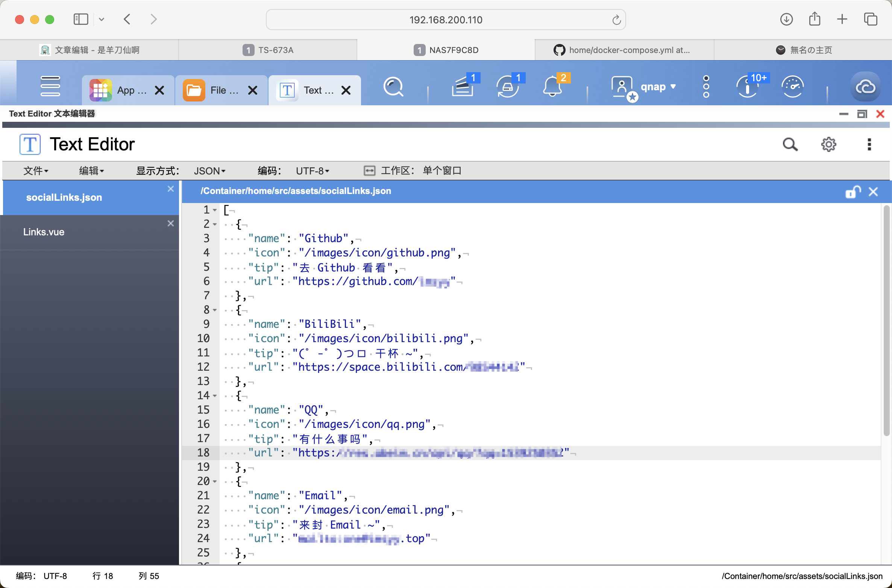This screenshot has width=892, height=588.
Task: Collapse the code fold arrow at line 14
Action: 215,396
